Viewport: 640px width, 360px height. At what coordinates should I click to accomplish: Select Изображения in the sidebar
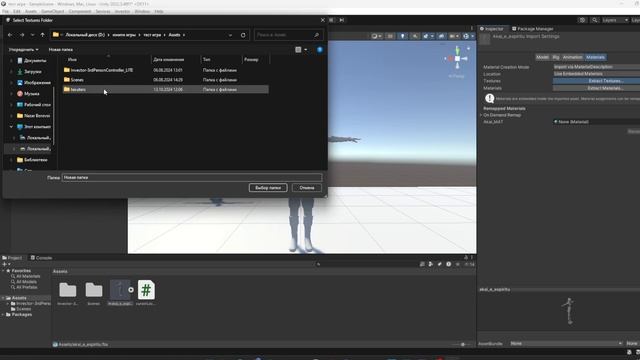(34, 82)
